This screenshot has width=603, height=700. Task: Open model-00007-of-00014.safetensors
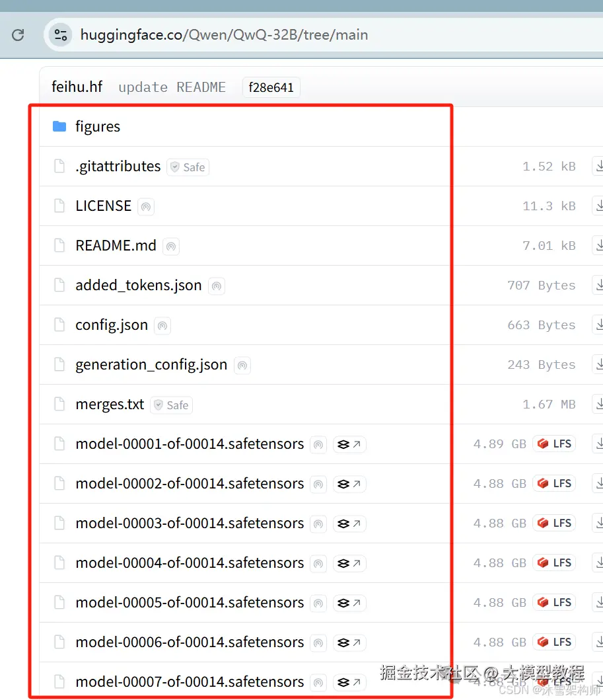(190, 682)
